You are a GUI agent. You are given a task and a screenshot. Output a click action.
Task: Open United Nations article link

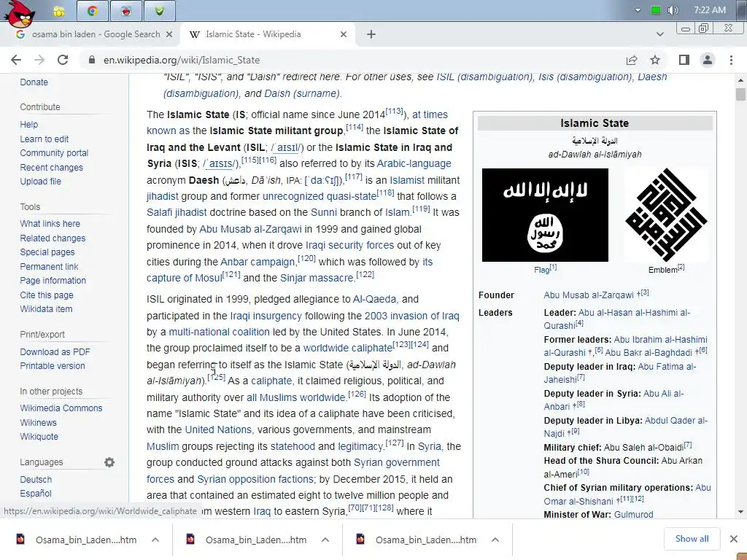[x=218, y=429]
